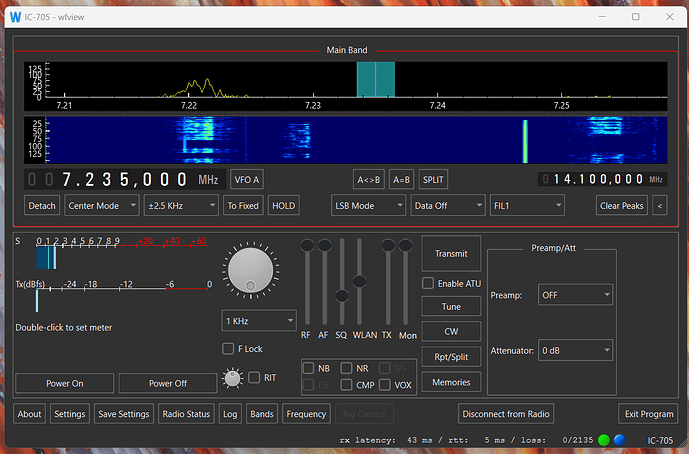The width and height of the screenshot is (689, 454).
Task: Open the CW window
Action: click(x=451, y=331)
